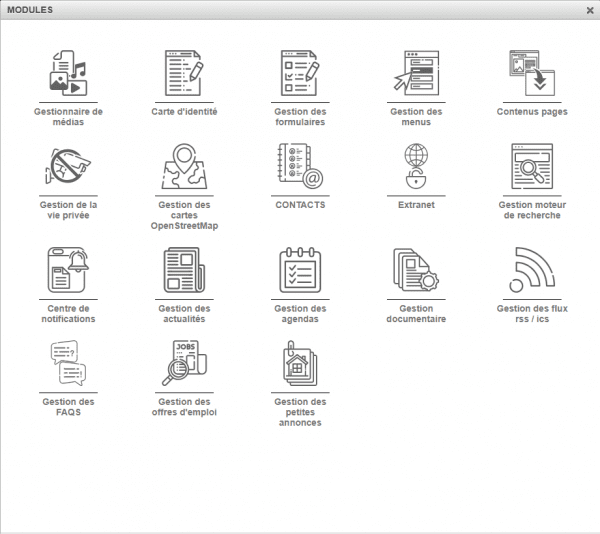Close the MODULES dialog window
Screen dimensions: 600x534
tap(589, 9)
